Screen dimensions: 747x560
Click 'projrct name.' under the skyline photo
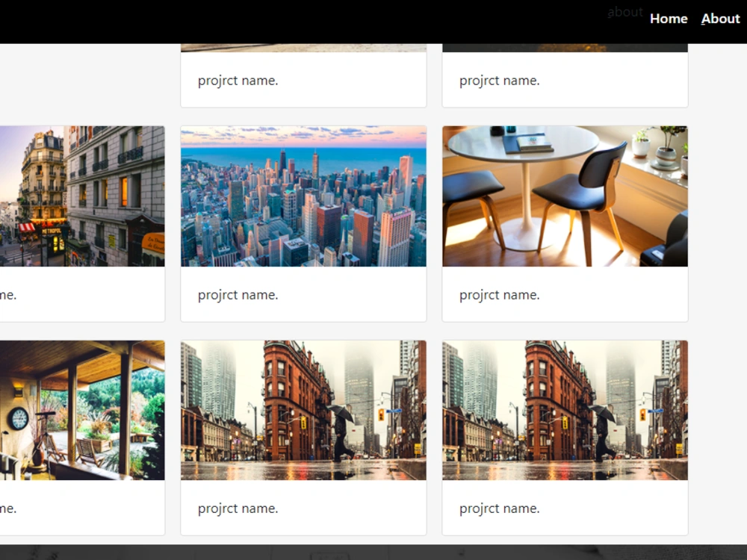click(238, 295)
